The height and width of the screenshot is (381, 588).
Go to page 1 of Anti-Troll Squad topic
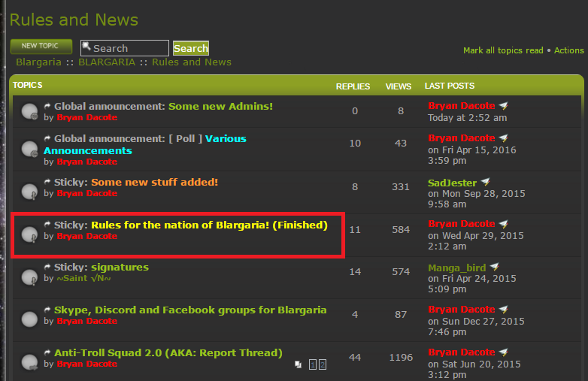pyautogui.click(x=313, y=364)
